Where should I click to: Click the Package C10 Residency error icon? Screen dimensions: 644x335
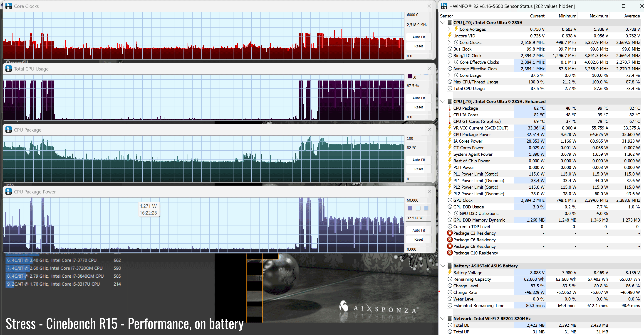click(450, 253)
